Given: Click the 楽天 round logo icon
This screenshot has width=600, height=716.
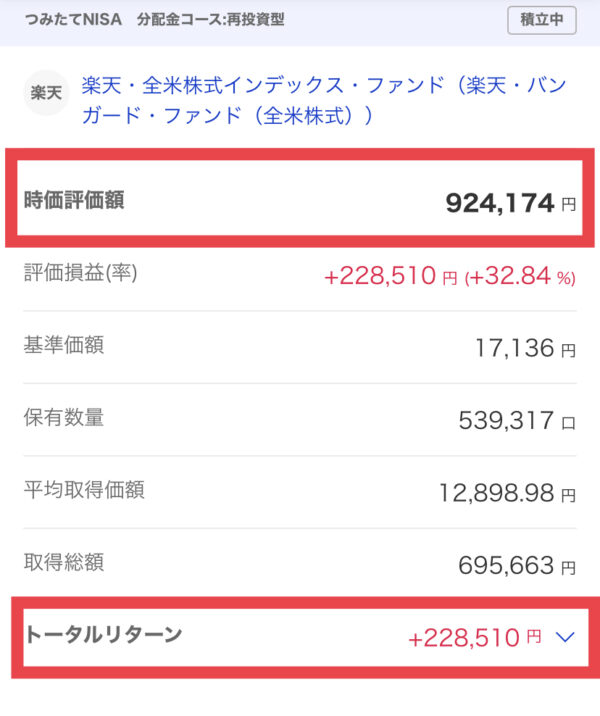Looking at the screenshot, I should [x=46, y=93].
